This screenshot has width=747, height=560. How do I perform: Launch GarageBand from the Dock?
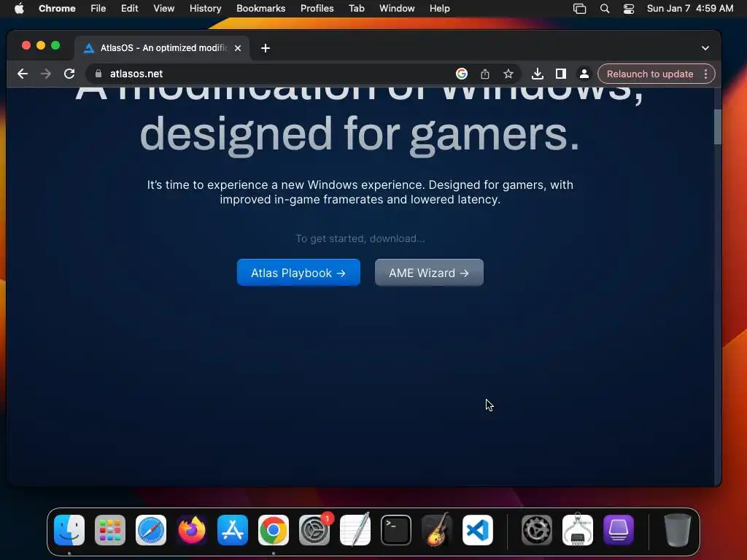click(437, 530)
